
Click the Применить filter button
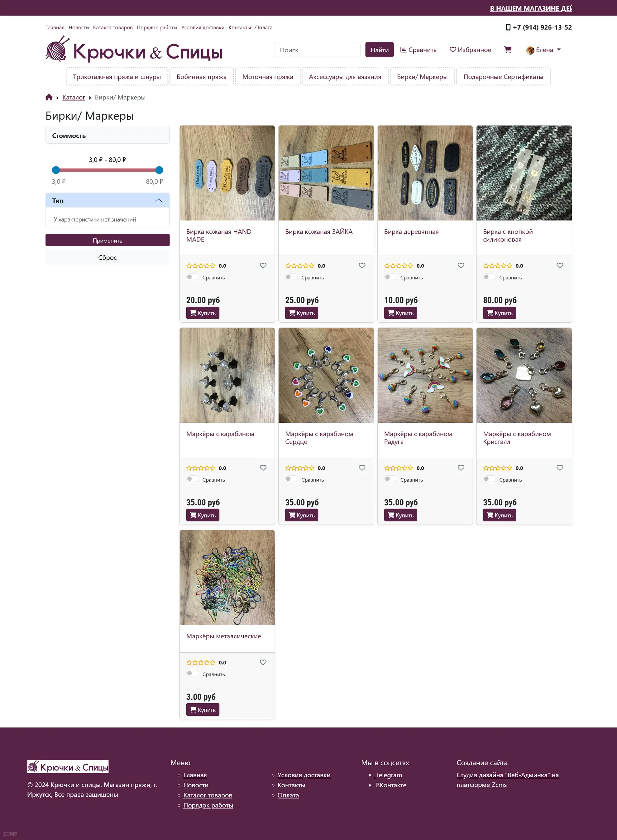(x=108, y=240)
